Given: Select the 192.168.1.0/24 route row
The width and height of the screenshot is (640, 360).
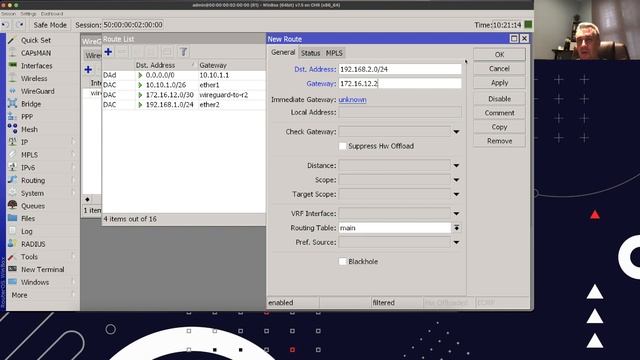Looking at the screenshot, I should tap(184, 104).
